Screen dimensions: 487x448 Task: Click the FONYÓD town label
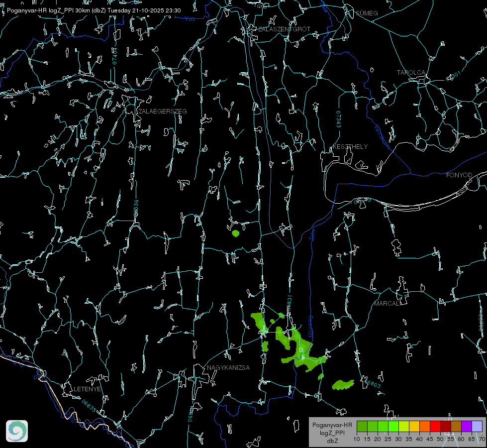click(x=459, y=175)
